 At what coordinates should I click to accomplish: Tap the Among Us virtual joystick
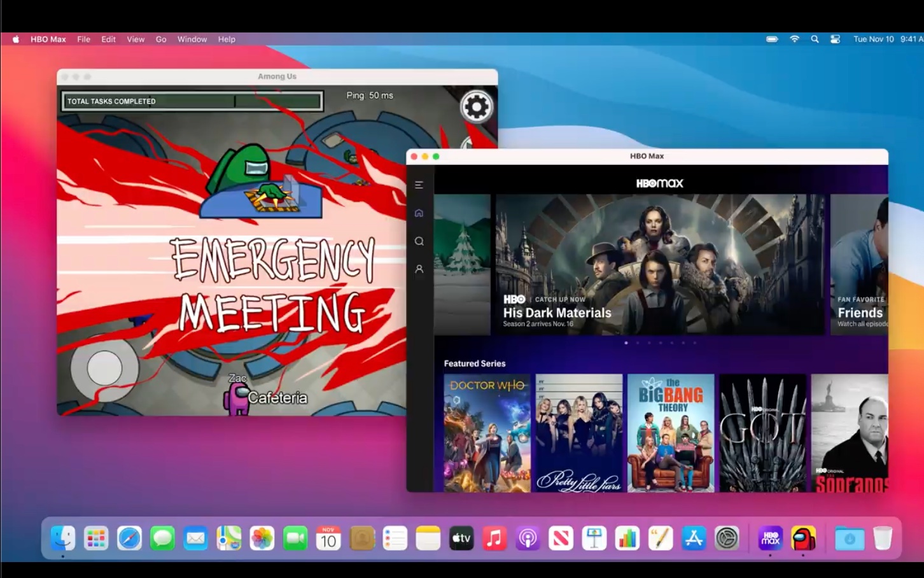point(104,368)
